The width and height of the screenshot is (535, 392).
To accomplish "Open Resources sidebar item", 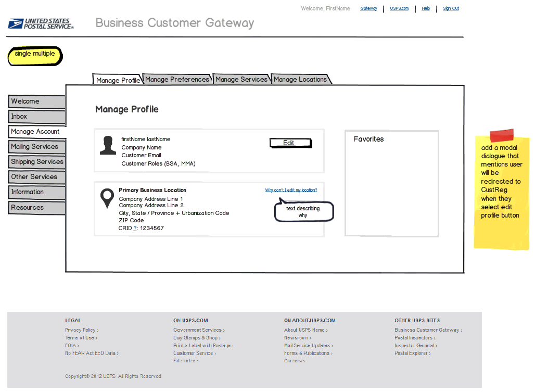I will click(36, 207).
